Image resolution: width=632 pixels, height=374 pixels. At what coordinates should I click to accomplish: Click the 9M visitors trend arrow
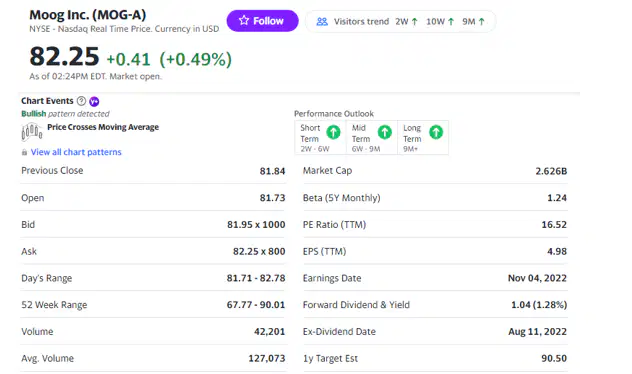pos(482,22)
